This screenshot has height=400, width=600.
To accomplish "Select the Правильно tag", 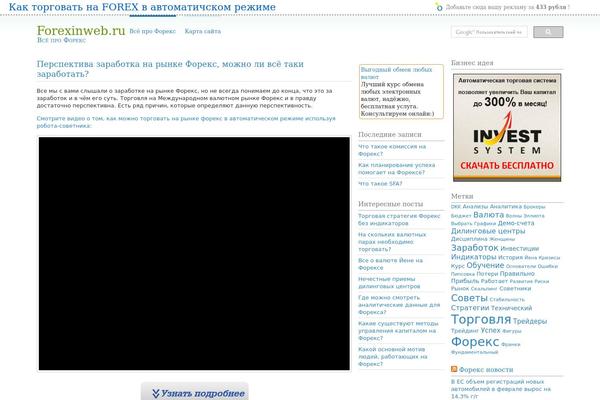I will [517, 274].
